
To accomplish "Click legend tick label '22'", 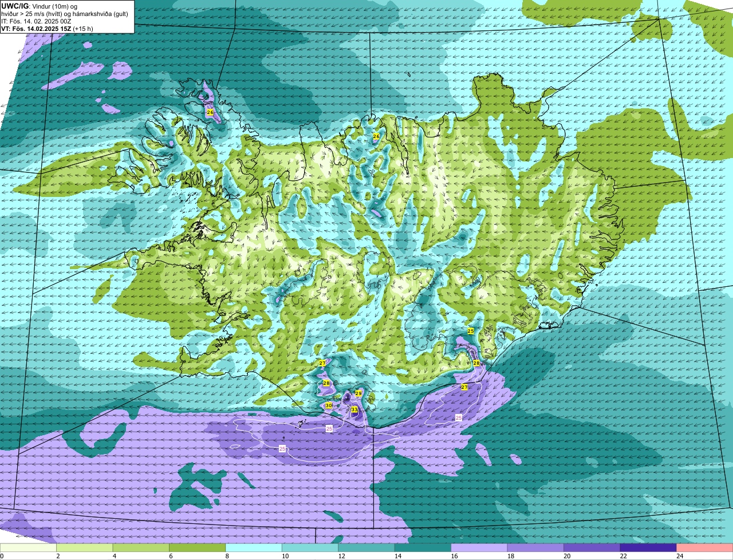I will (623, 556).
